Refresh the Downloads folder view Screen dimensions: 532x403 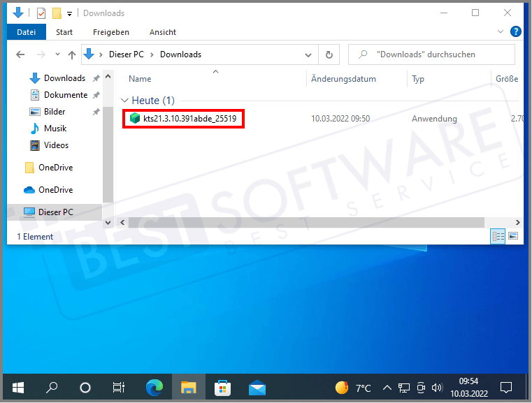(x=329, y=54)
